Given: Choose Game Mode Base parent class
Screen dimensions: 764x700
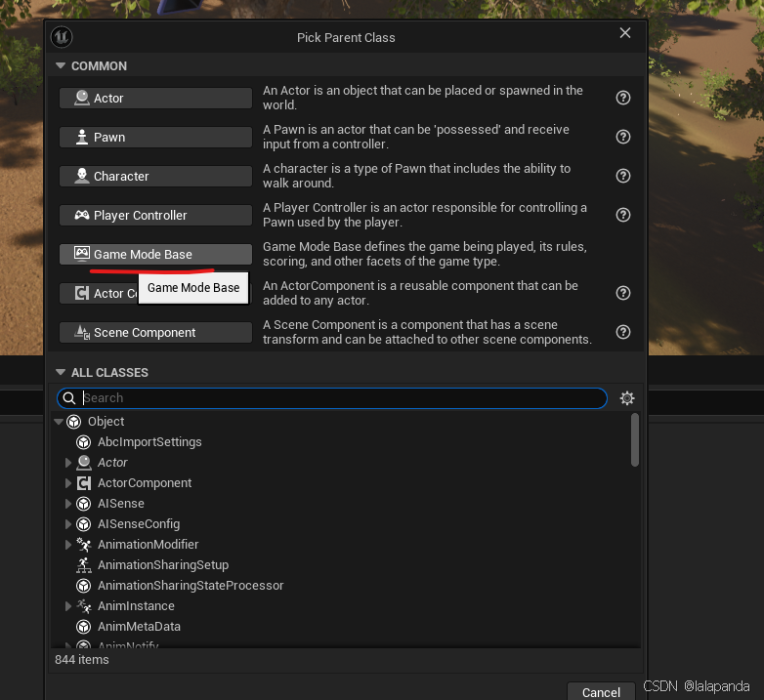Looking at the screenshot, I should coord(155,254).
